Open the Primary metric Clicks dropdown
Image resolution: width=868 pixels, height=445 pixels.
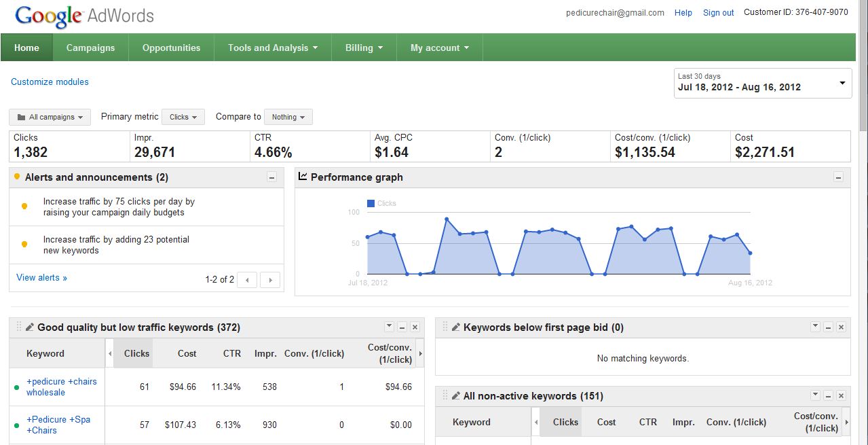pyautogui.click(x=184, y=117)
